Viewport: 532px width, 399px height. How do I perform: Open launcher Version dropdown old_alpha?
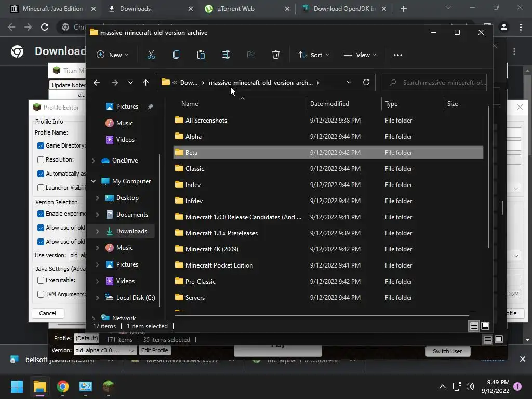[105, 350]
